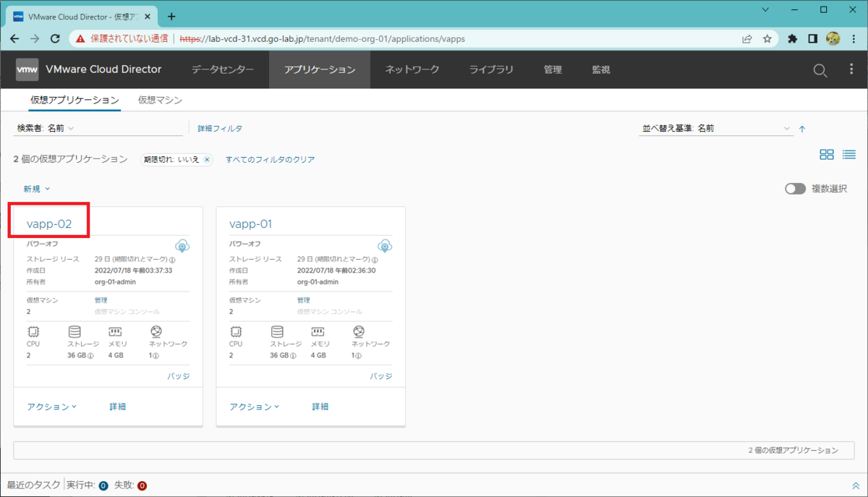Switch to card grid view icon
The width and height of the screenshot is (868, 497).
[x=827, y=154]
